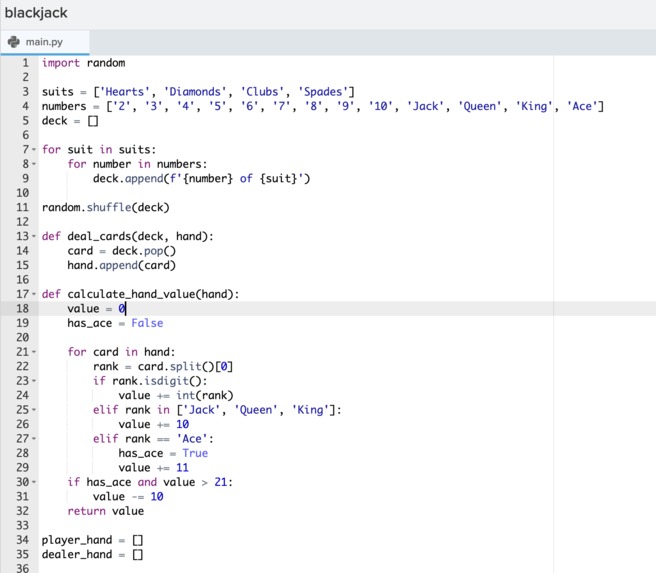Collapse the 'for number in numbers' fold at line 8
The image size is (656, 573).
pyautogui.click(x=34, y=164)
